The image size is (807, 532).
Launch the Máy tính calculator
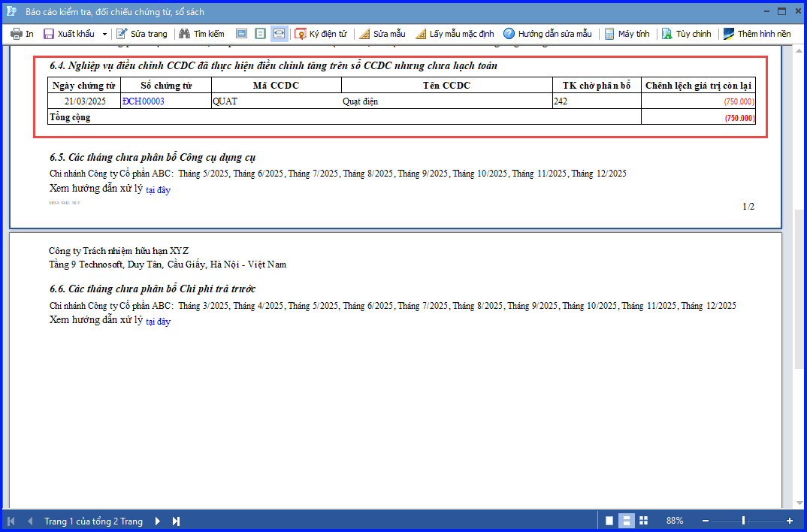point(627,34)
